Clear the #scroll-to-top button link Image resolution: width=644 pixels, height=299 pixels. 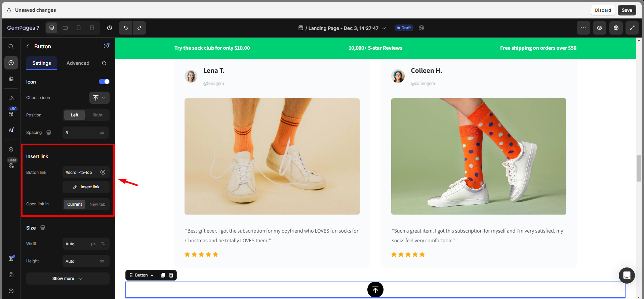(x=103, y=172)
